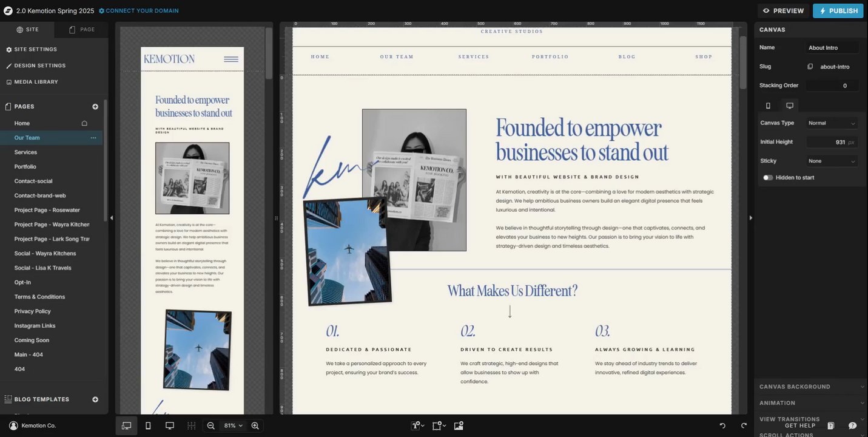This screenshot has height=437, width=868.
Task: Edit the Initial Height value
Action: [832, 142]
